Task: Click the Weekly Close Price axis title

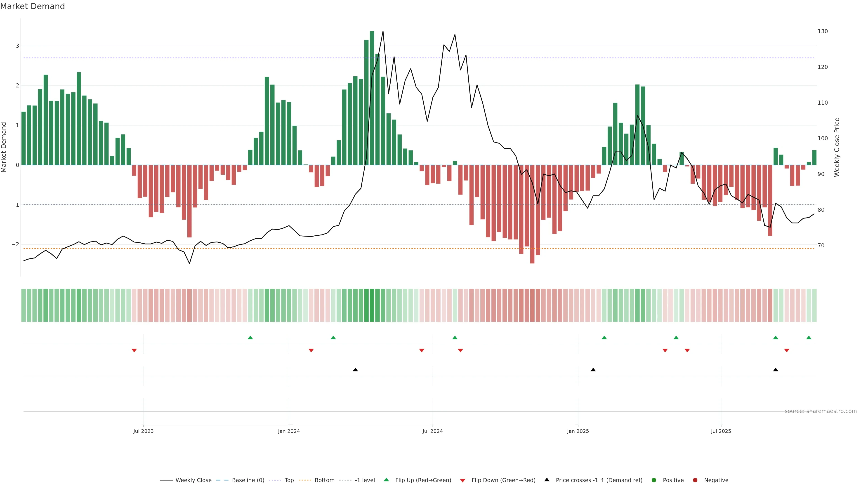Action: tap(837, 147)
